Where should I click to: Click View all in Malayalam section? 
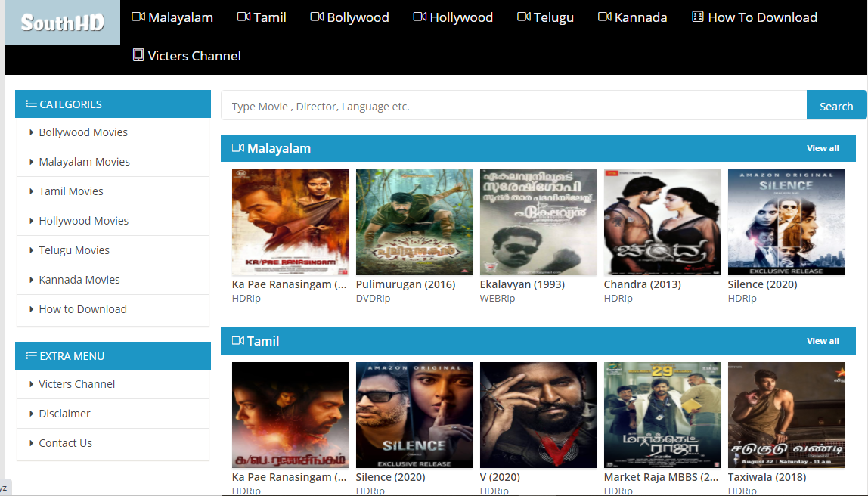coord(823,148)
